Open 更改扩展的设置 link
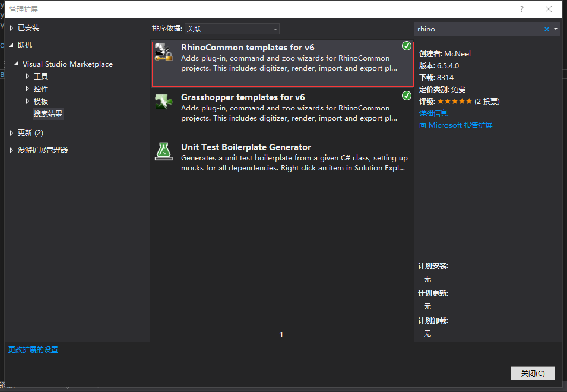Screen dimensions: 567x392 pos(33,350)
